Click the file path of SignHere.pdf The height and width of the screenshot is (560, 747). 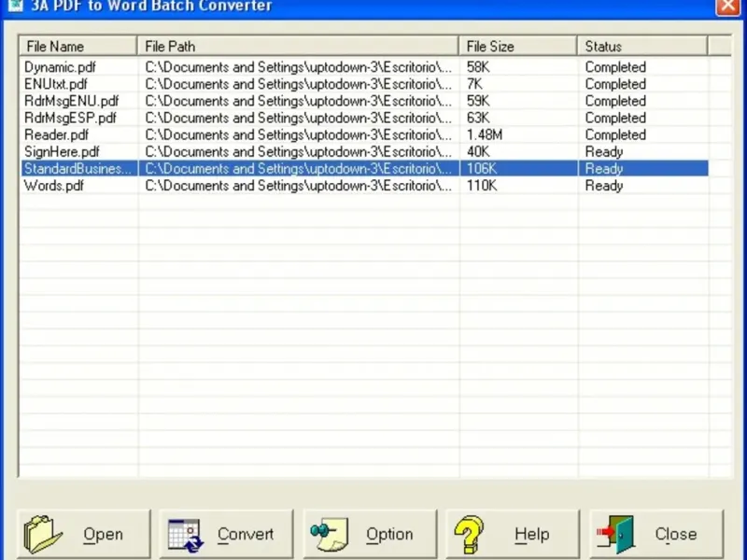[298, 152]
